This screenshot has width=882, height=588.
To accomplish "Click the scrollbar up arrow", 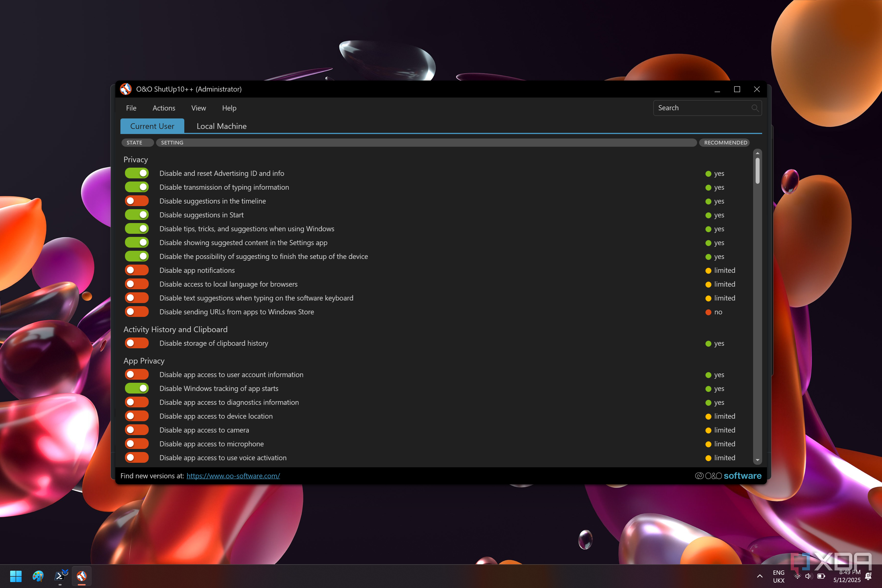I will (758, 154).
